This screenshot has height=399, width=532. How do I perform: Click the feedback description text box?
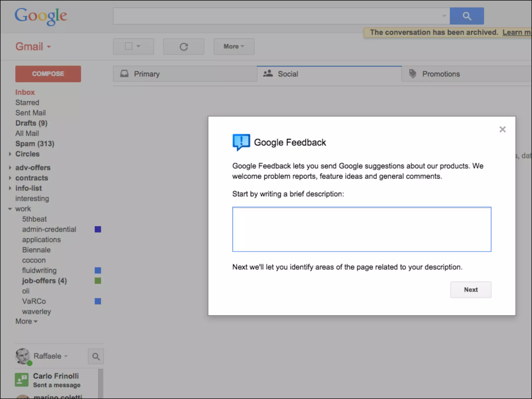click(361, 229)
